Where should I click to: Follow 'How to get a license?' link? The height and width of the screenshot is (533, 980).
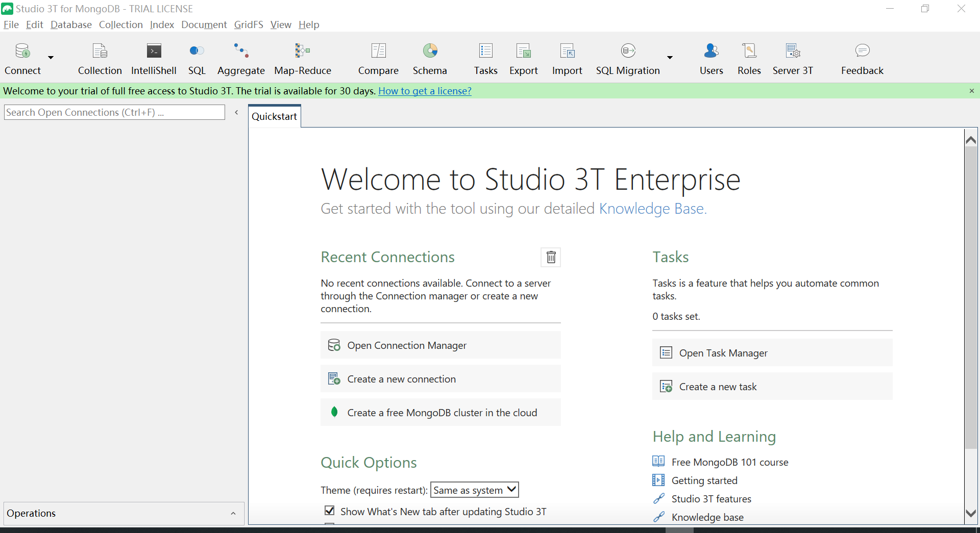point(425,91)
